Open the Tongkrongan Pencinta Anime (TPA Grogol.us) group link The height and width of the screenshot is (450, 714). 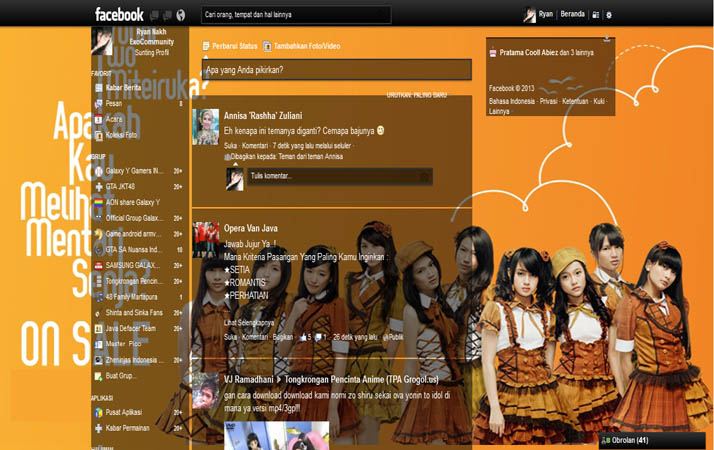click(362, 379)
